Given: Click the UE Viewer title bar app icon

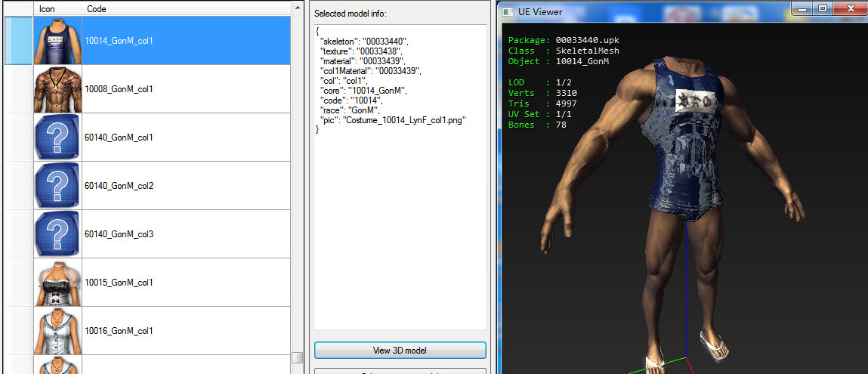Looking at the screenshot, I should click(508, 11).
